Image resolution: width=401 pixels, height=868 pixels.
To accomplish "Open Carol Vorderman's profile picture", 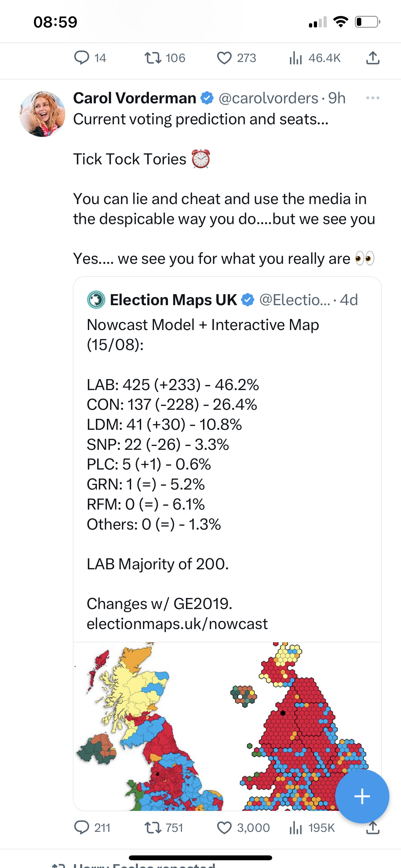I will point(43,114).
